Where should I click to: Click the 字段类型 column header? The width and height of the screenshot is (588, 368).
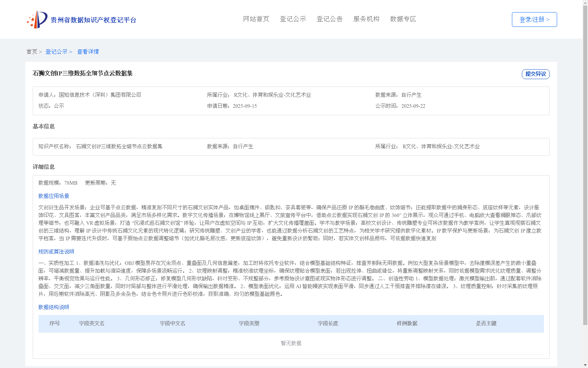click(x=249, y=323)
